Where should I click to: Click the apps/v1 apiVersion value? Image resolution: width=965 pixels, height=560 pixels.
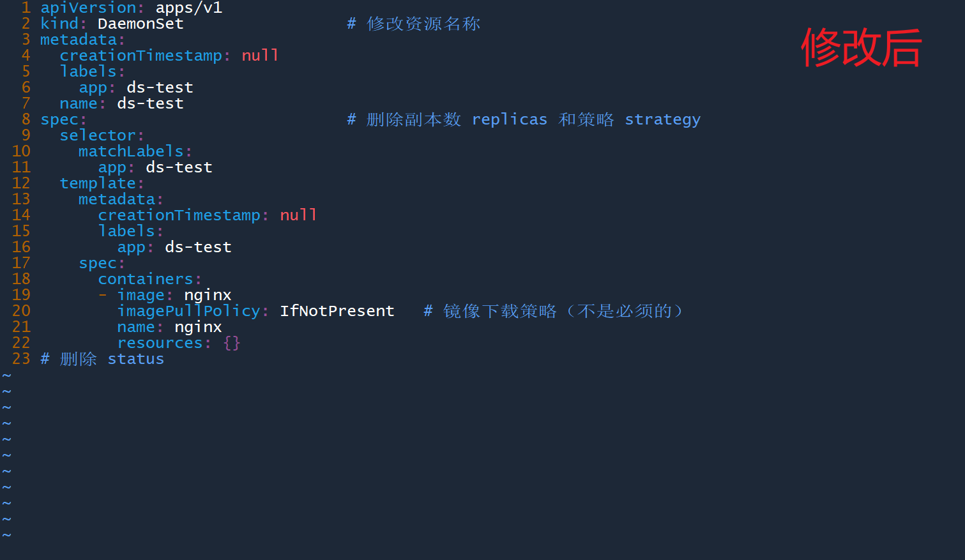click(188, 8)
